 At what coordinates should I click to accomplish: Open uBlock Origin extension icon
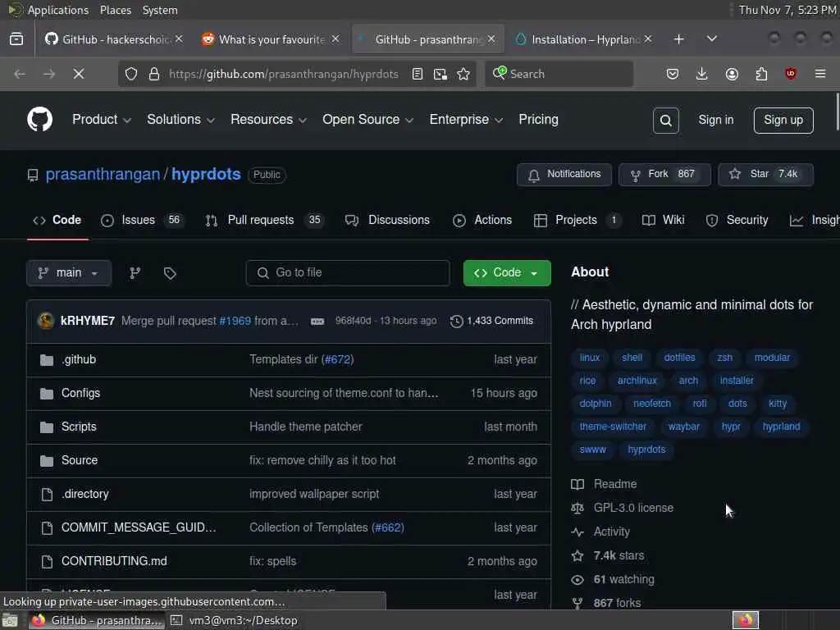[x=791, y=74]
